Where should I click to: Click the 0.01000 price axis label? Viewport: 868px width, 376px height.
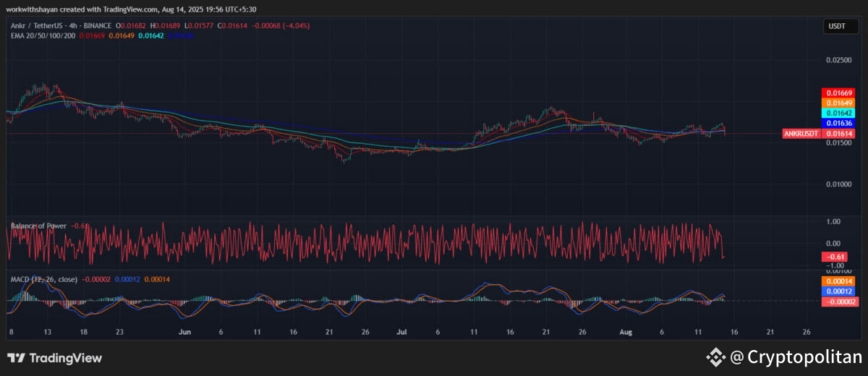839,184
